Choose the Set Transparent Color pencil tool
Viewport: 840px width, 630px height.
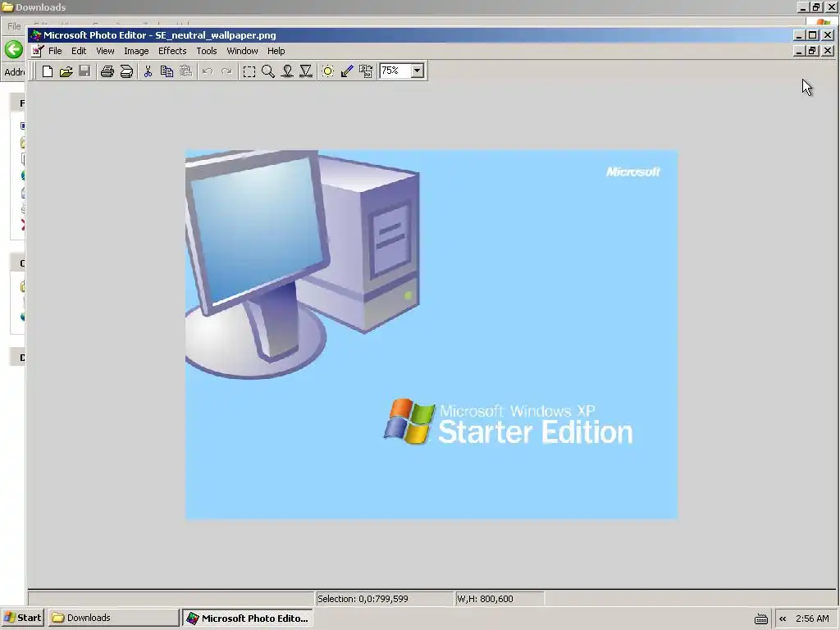tap(347, 71)
